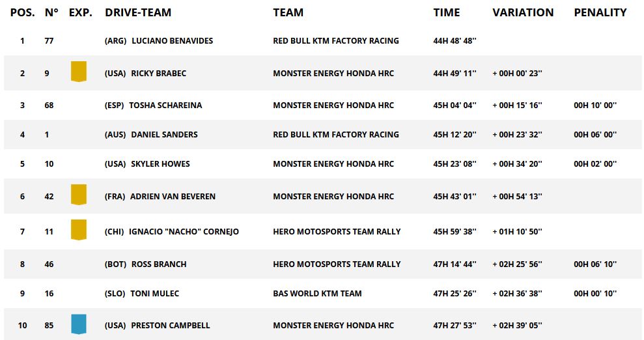Click the VARIATION column header
This screenshot has width=644, height=340.
coord(523,12)
